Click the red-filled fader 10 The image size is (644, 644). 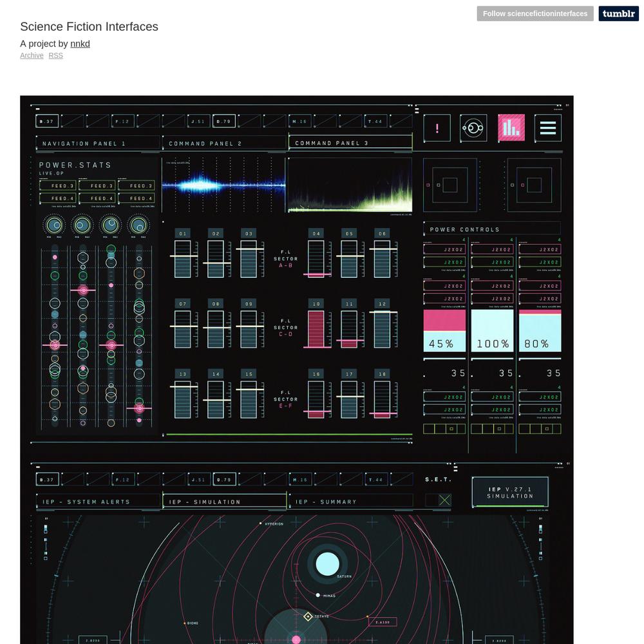click(x=316, y=329)
